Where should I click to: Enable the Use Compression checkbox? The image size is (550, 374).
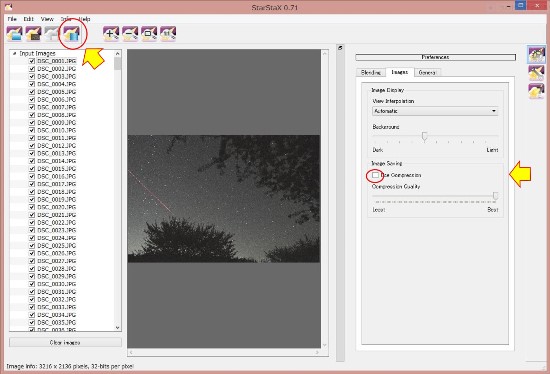pyautogui.click(x=375, y=175)
